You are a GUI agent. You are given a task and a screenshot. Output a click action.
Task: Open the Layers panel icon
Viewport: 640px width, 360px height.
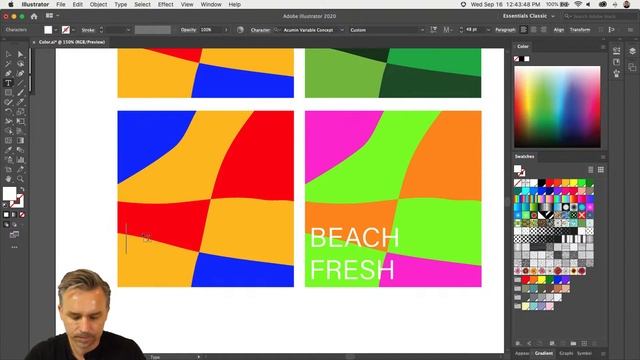(632, 51)
